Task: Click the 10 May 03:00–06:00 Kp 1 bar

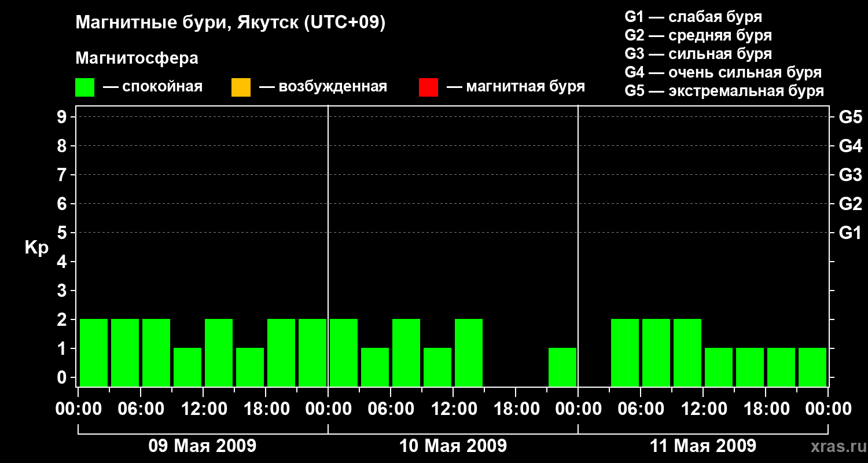Action: pos(375,367)
